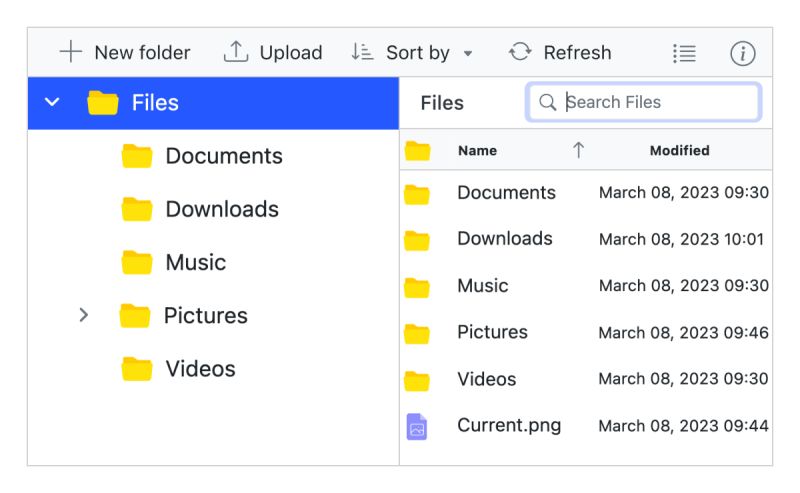Click the Upload arrow icon
The height and width of the screenshot is (493, 800).
[x=236, y=52]
